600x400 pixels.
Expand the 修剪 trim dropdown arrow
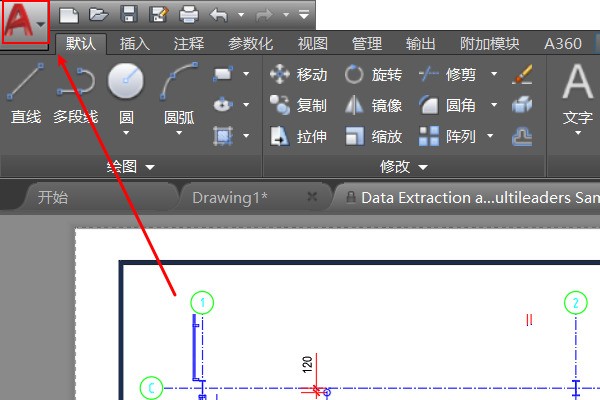(494, 73)
